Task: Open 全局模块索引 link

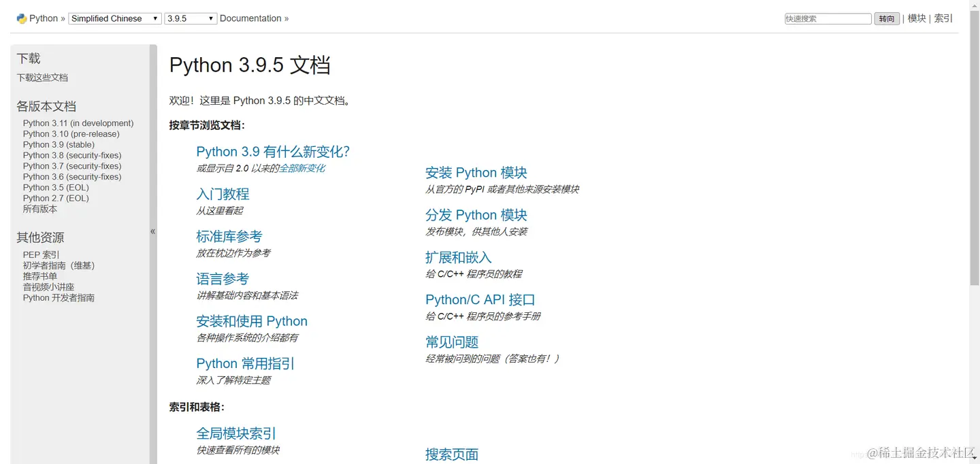Action: [236, 433]
